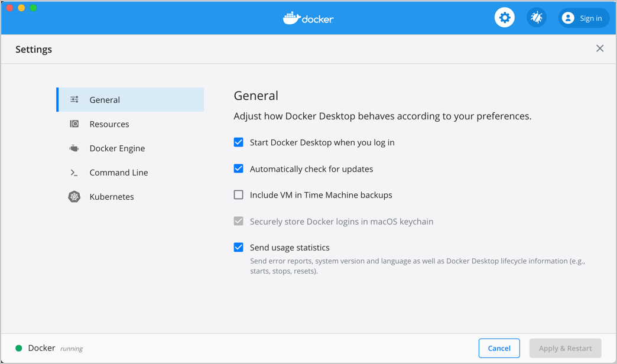Click the General sliders icon in sidebar
Screen dimensions: 617x364
[74, 100]
